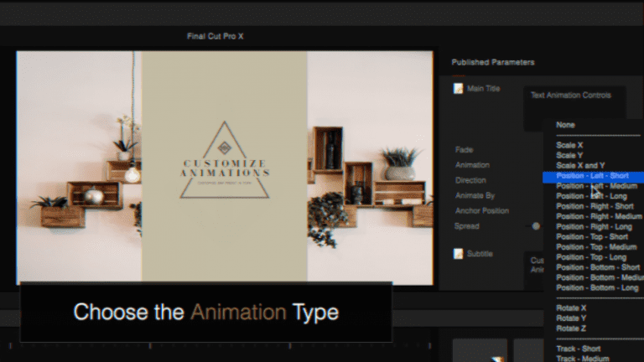Choose Position - Right - Long option
644x362 pixels.
[594, 226]
